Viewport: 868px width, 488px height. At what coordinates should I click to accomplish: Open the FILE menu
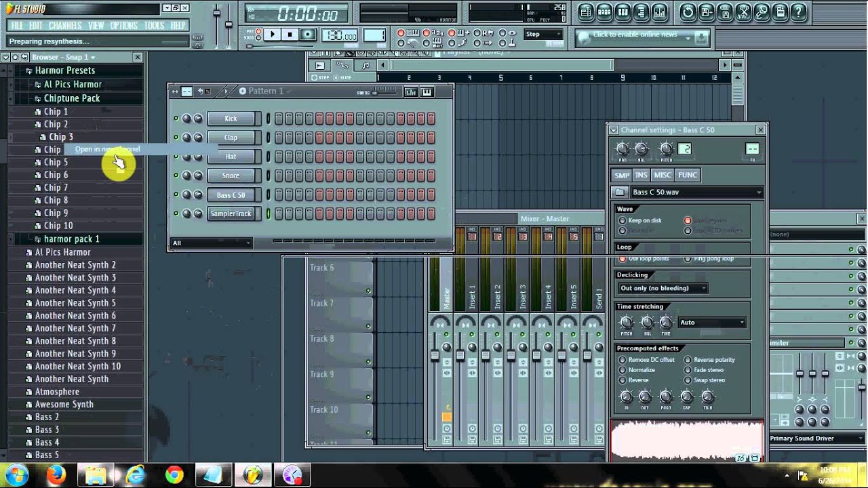pyautogui.click(x=17, y=25)
